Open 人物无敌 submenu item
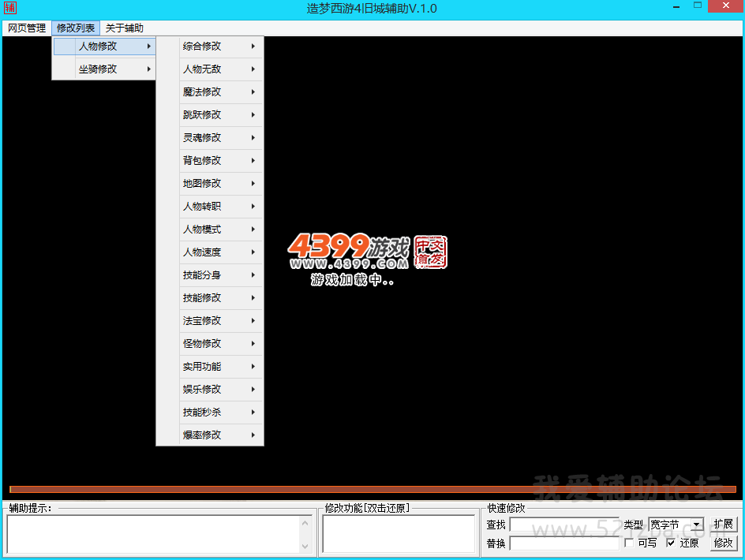 tap(210, 69)
